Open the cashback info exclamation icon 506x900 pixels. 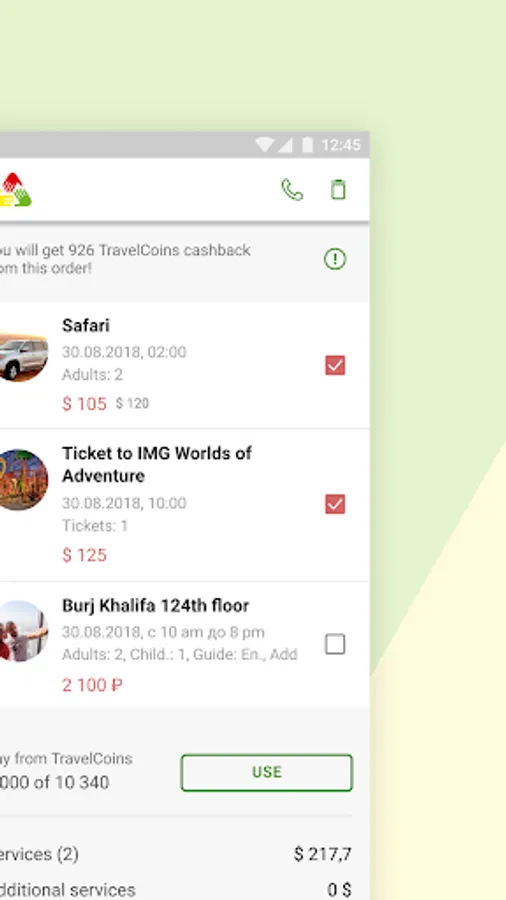coord(335,259)
